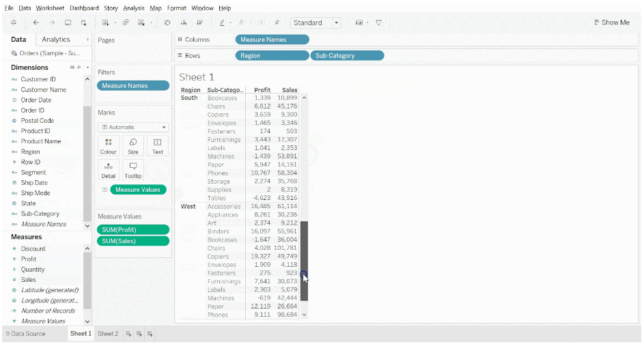The width and height of the screenshot is (644, 344).
Task: Open the Colour marks card
Action: pyautogui.click(x=108, y=146)
